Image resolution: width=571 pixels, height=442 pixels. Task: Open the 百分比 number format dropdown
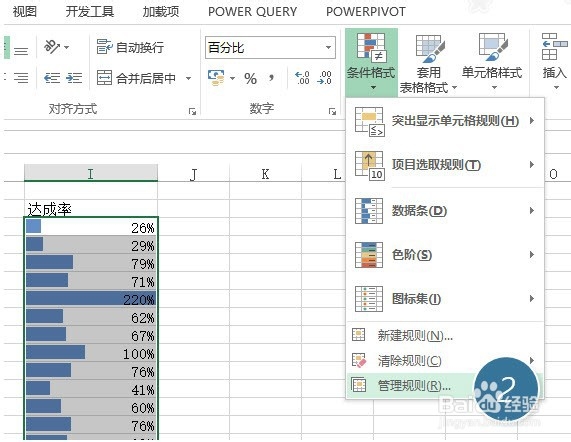point(328,47)
